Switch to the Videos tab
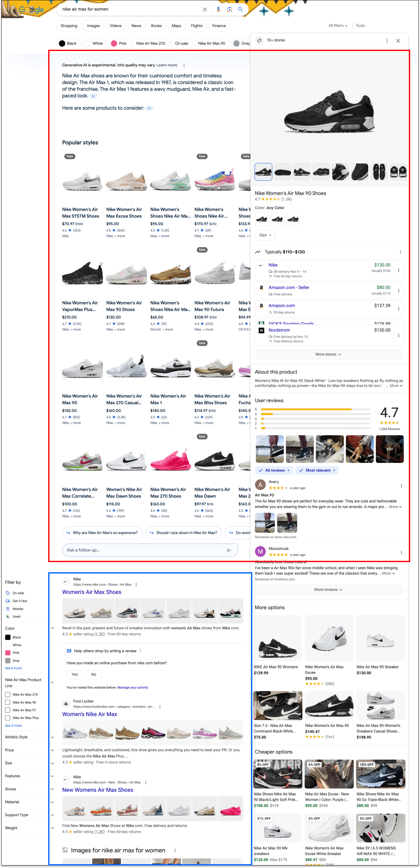The width and height of the screenshot is (420, 868). click(x=115, y=26)
